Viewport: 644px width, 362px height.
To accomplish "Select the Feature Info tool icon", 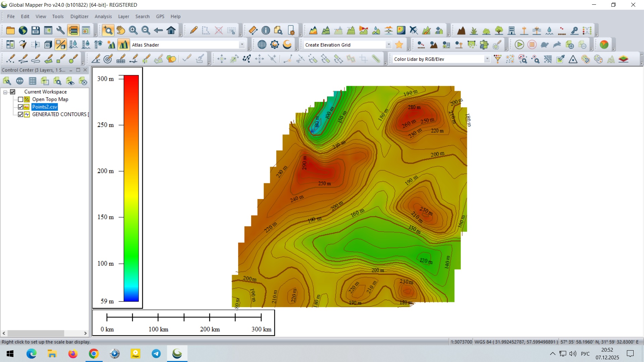I will 266,31.
